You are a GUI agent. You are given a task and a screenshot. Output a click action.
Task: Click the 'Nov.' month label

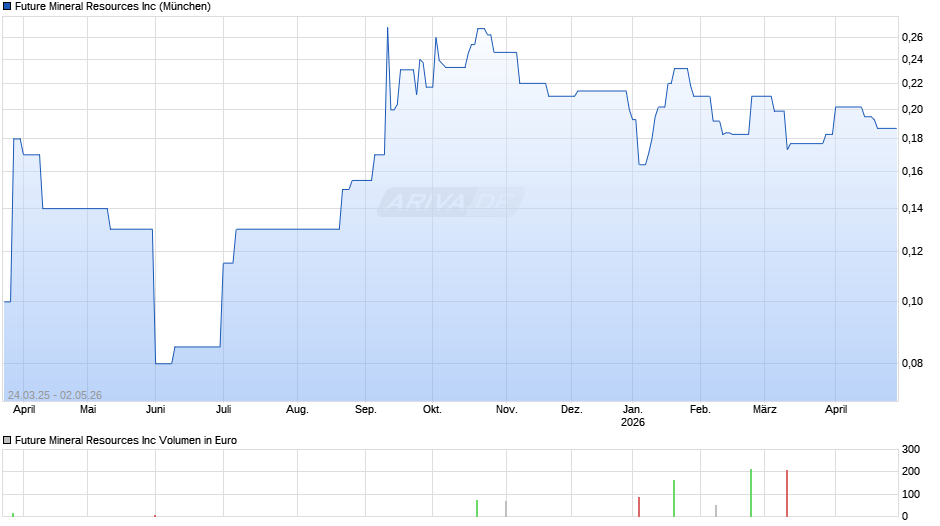click(x=507, y=409)
